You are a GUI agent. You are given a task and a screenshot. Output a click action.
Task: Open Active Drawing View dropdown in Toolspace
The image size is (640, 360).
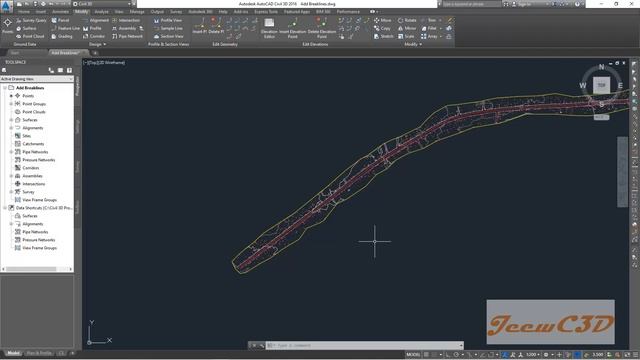pos(37,79)
